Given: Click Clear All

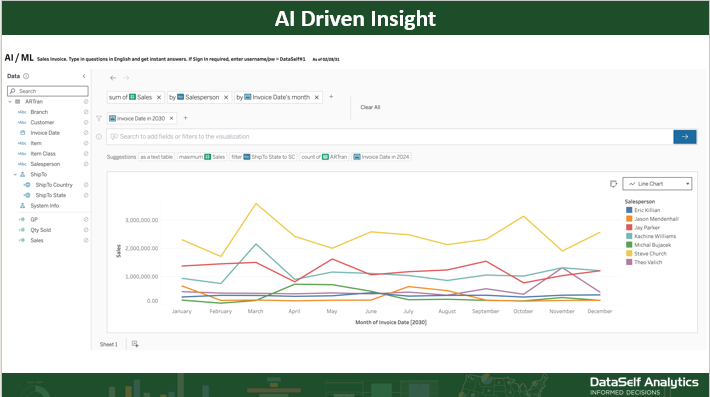Looking at the screenshot, I should tap(370, 107).
